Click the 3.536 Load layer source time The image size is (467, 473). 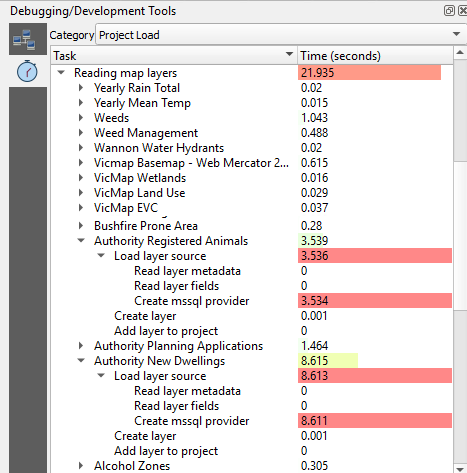point(375,256)
